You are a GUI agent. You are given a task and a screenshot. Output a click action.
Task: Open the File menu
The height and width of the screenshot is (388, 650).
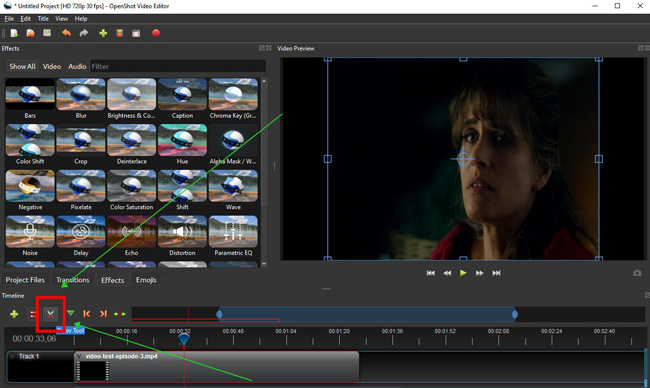pos(9,19)
